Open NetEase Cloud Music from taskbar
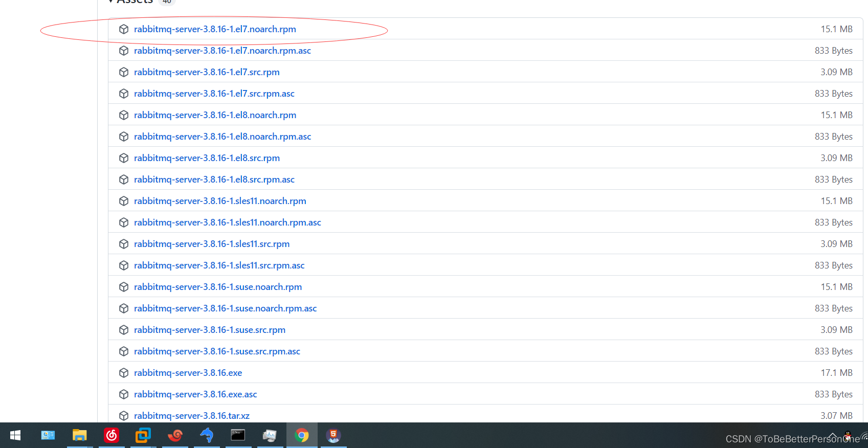 112,435
